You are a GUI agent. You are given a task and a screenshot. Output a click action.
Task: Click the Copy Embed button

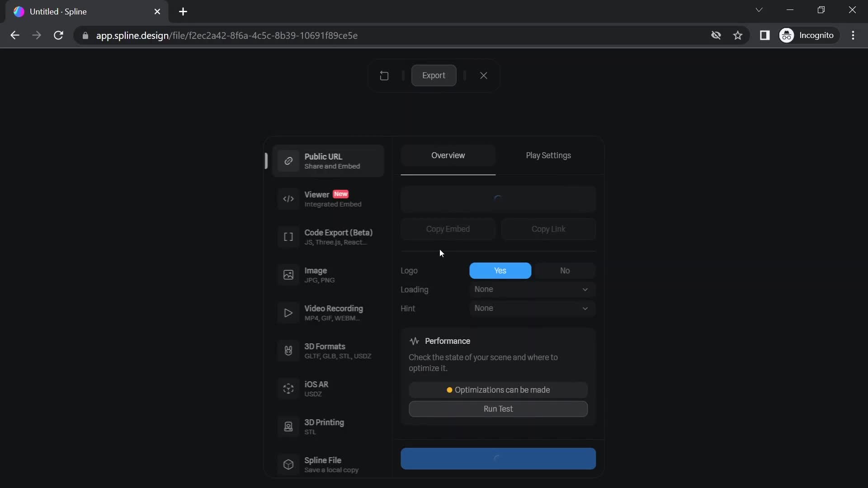coord(448,229)
